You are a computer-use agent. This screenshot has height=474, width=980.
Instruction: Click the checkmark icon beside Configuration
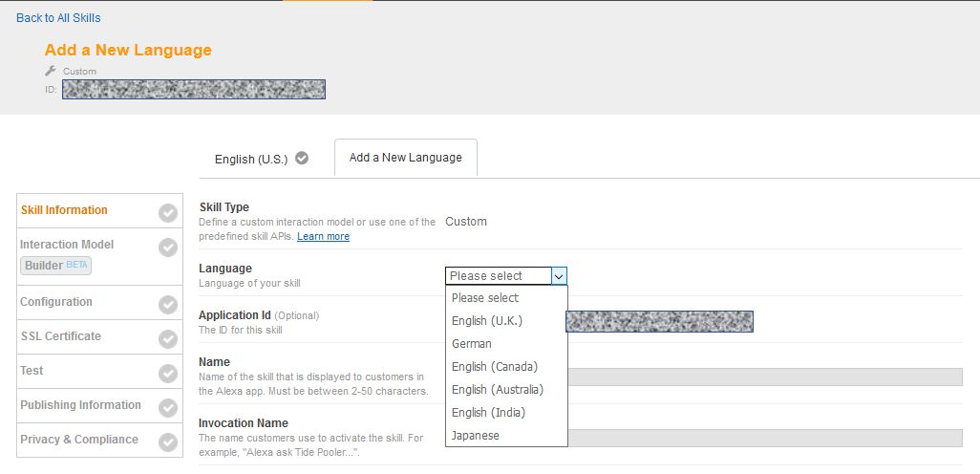pos(168,305)
